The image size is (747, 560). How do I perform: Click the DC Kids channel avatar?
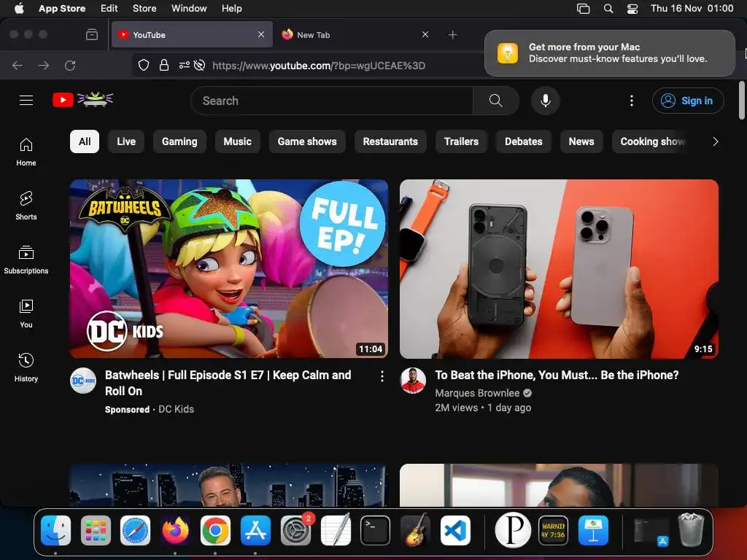[x=83, y=381]
